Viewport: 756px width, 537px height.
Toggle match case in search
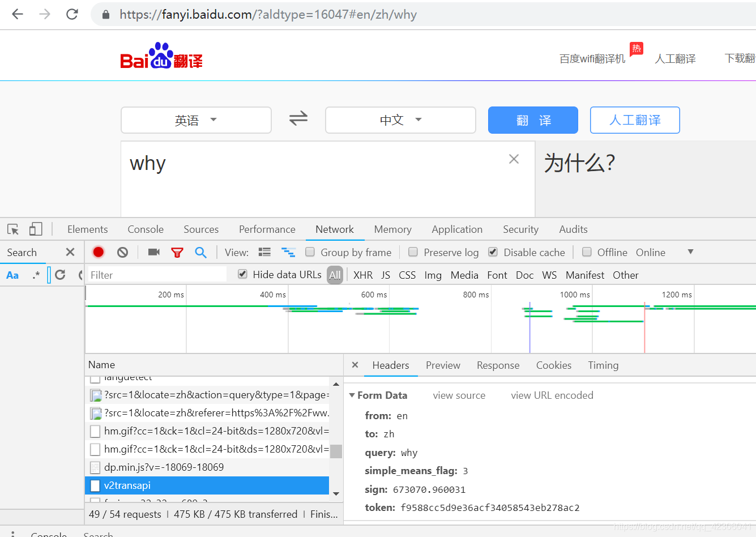(x=12, y=275)
